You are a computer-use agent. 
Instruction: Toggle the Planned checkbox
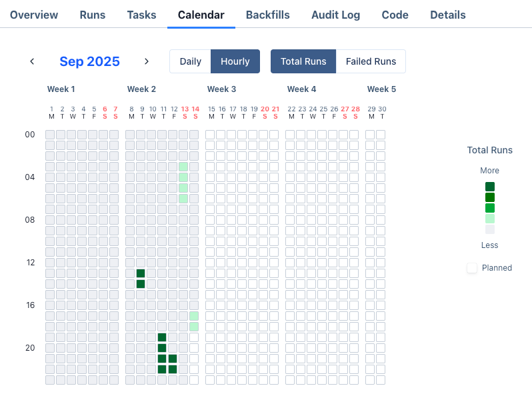(x=472, y=268)
